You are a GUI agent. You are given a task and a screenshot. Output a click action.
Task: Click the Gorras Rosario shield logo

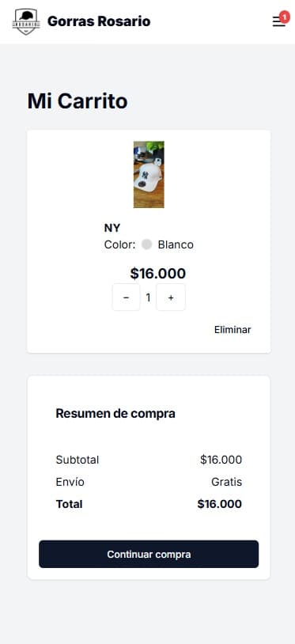click(26, 21)
